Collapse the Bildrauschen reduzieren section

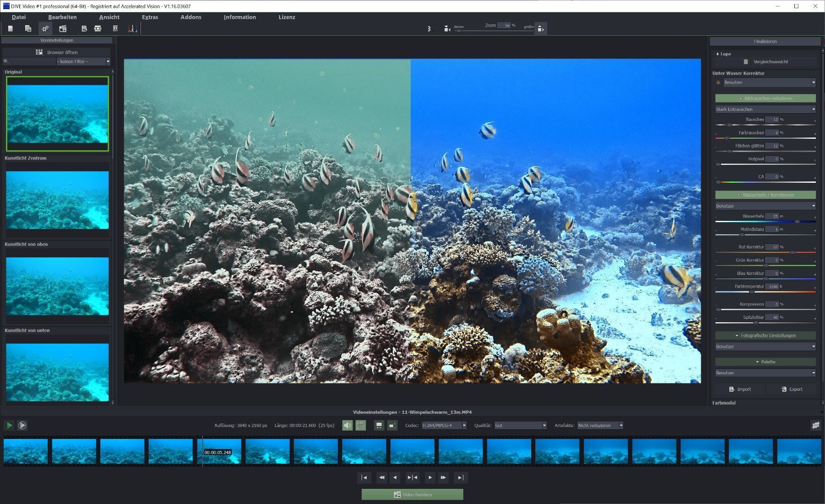tap(765, 98)
